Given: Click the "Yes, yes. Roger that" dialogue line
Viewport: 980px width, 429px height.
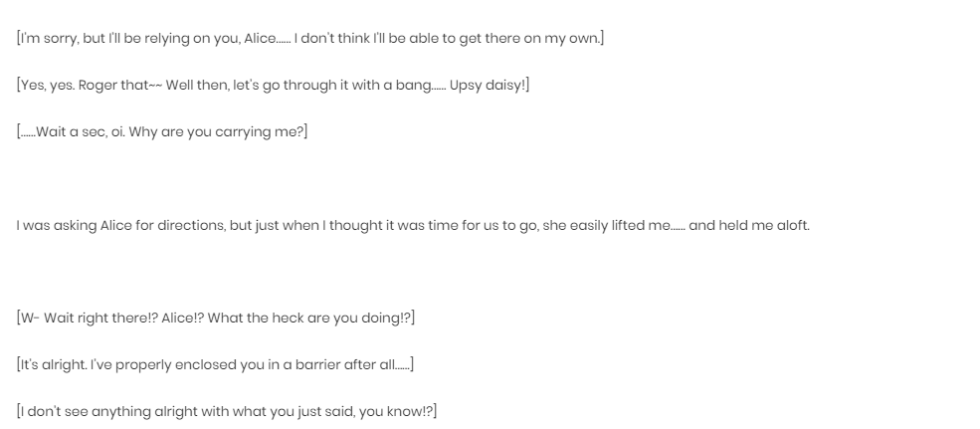Looking at the screenshot, I should pyautogui.click(x=273, y=85).
